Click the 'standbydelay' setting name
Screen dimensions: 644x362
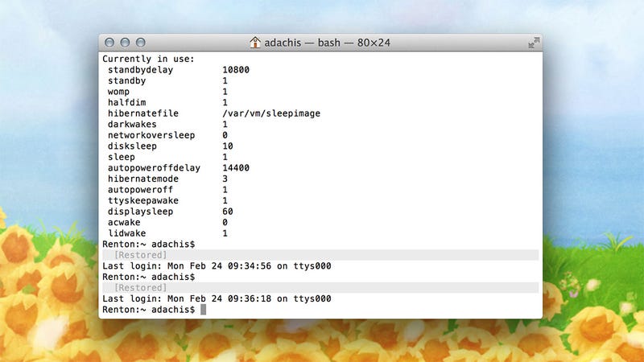tap(140, 70)
